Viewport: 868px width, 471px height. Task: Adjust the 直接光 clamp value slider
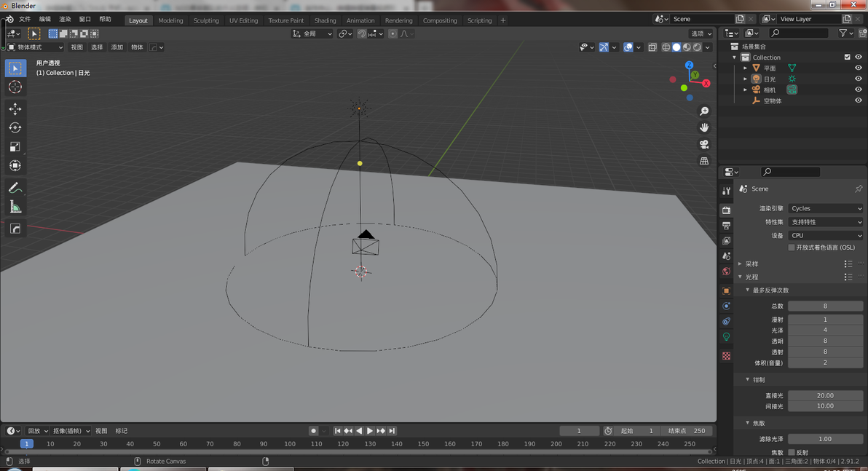point(825,396)
